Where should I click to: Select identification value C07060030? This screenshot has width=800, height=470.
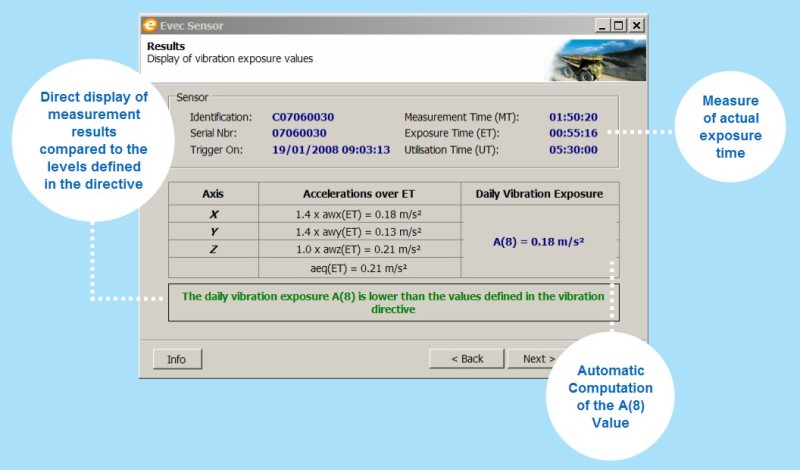point(303,117)
